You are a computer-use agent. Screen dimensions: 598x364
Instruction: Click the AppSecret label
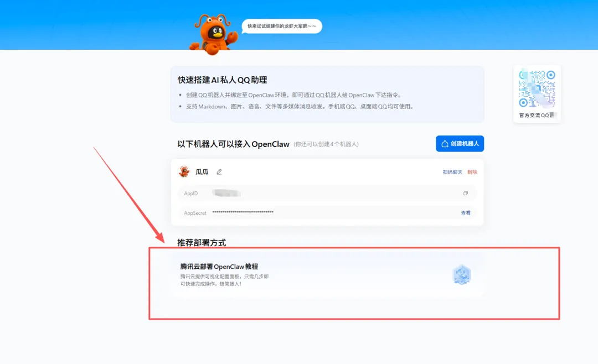tap(195, 213)
